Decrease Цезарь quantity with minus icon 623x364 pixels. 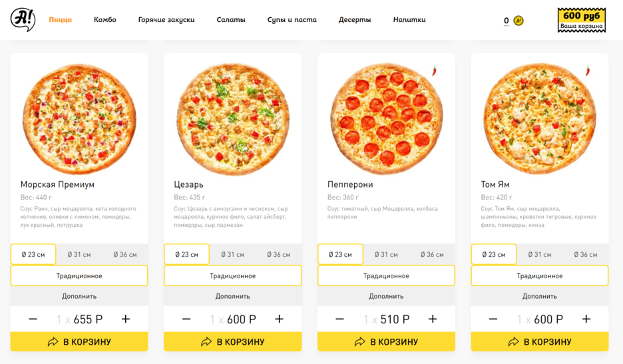pyautogui.click(x=186, y=319)
